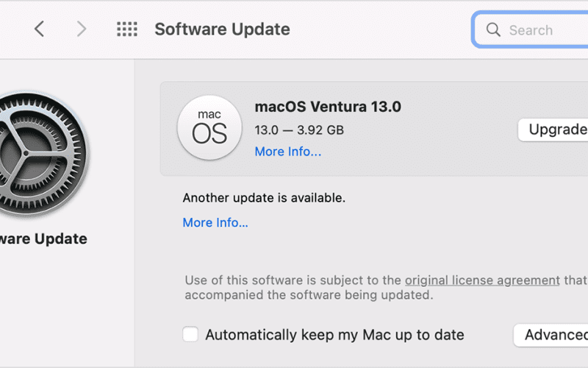Click the license notice paragraph text
This screenshot has height=368, width=588.
pos(387,287)
